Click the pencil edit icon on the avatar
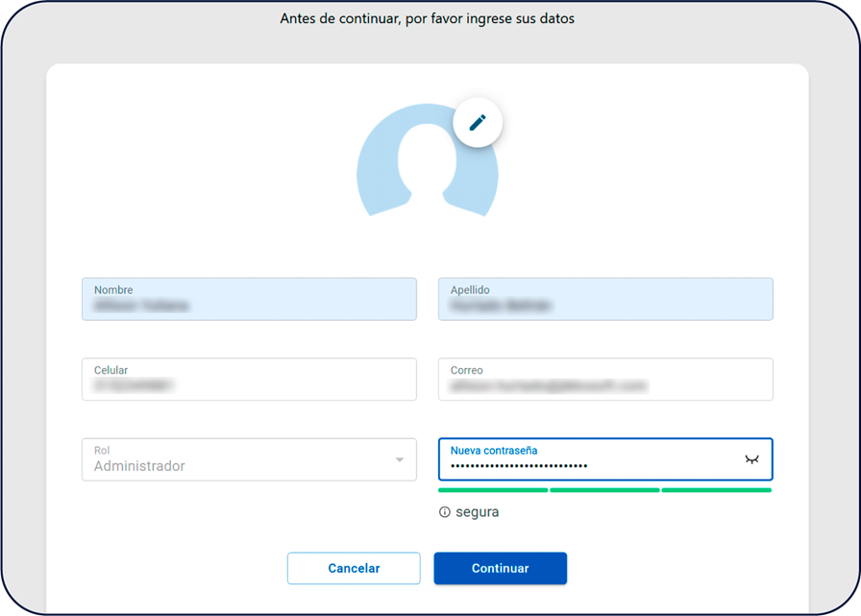 [478, 122]
